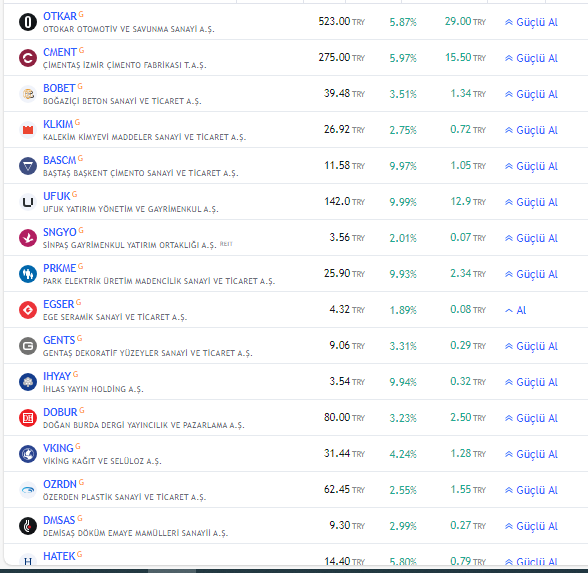Click Demisaş Döküm Emaye Mamülleri company name
The image size is (588, 573).
point(135,533)
